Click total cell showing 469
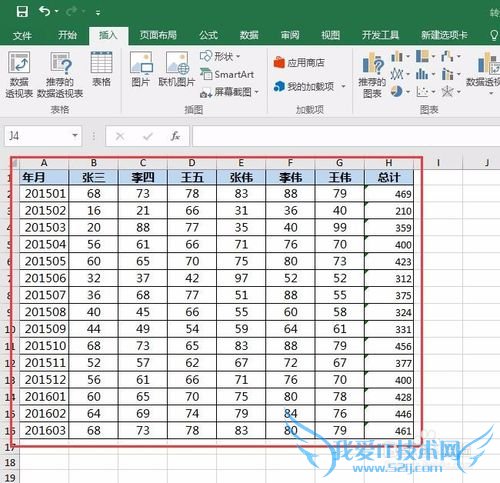Screen dimensions: 500x483 coord(389,194)
